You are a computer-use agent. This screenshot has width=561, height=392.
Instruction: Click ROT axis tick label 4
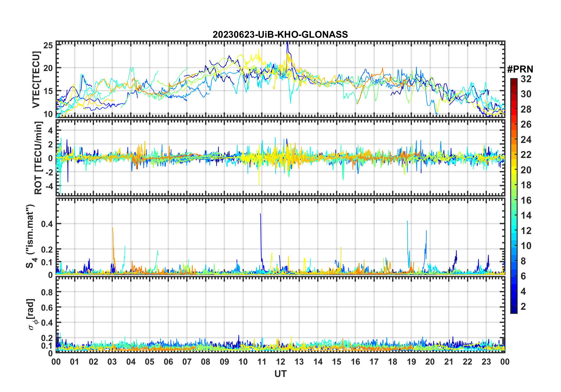(x=51, y=130)
